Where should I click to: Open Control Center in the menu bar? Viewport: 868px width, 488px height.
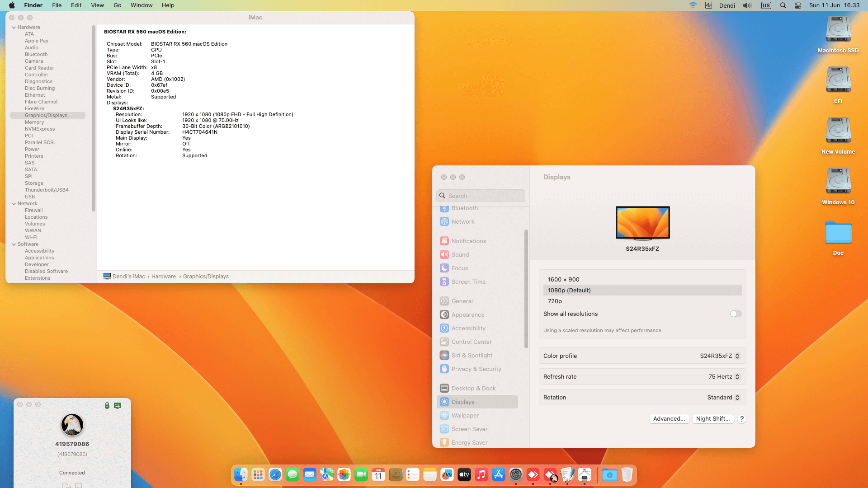point(798,5)
